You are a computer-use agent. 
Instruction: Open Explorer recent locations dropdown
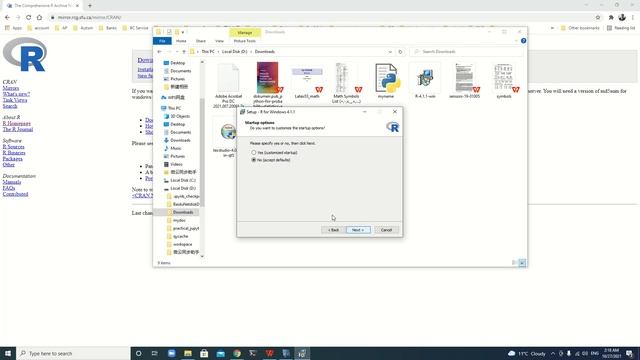[x=177, y=52]
